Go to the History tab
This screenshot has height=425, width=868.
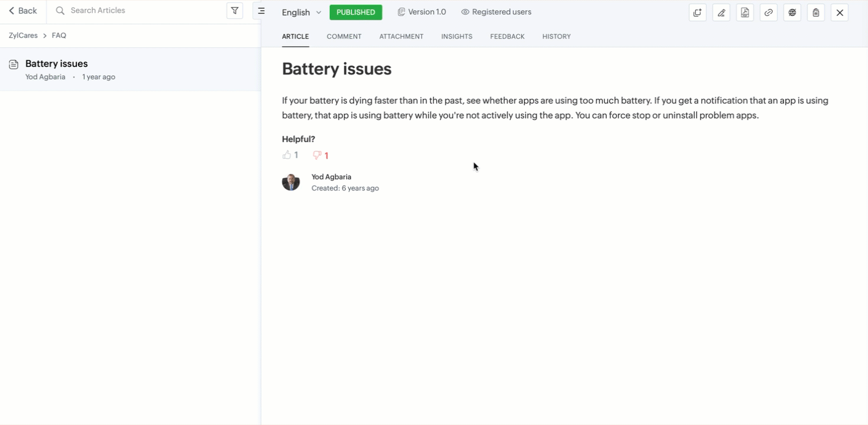pos(556,37)
